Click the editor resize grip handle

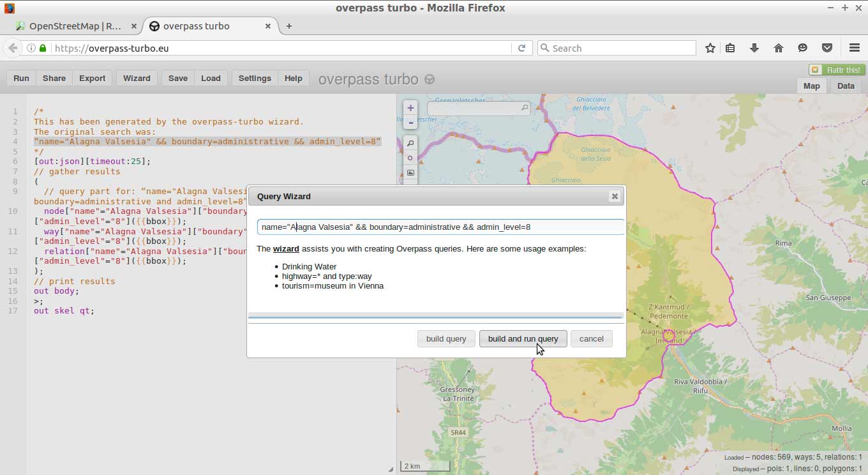(391, 469)
